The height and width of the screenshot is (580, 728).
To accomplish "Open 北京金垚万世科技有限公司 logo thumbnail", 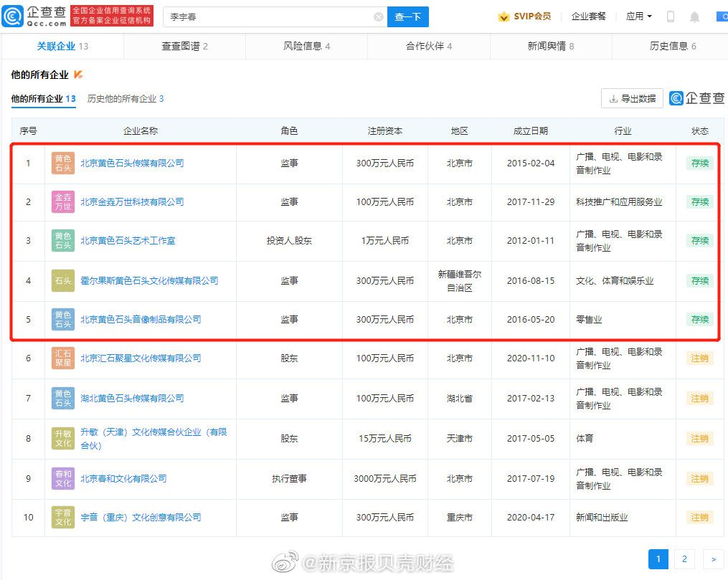I will [62, 202].
